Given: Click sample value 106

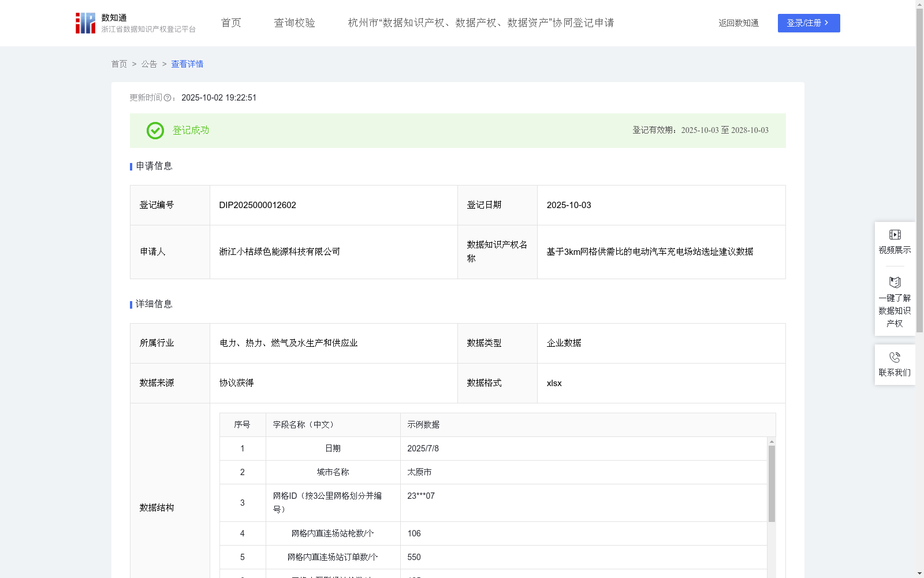Looking at the screenshot, I should click(414, 533).
